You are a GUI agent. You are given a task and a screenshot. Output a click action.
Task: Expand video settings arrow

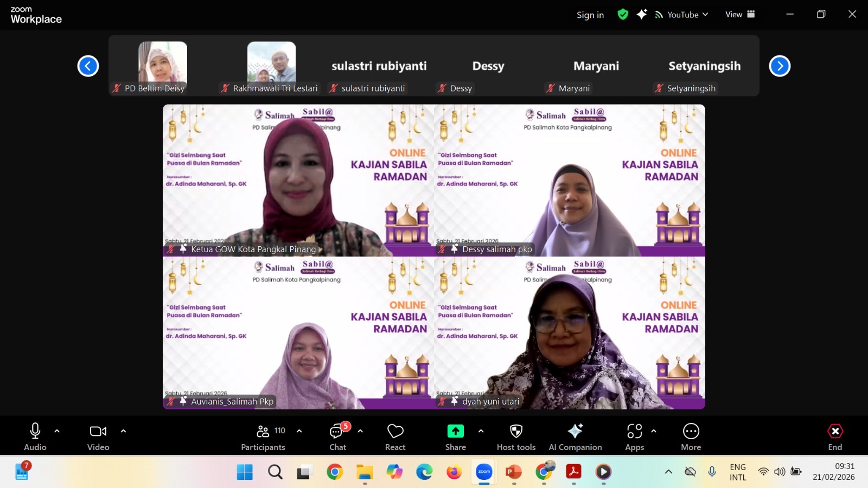(x=123, y=431)
